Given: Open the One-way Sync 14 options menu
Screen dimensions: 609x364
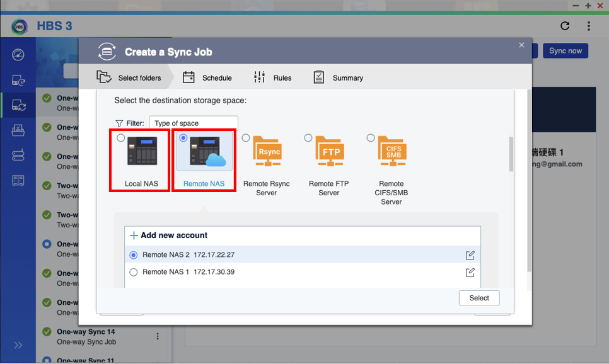Looking at the screenshot, I should pos(158,336).
